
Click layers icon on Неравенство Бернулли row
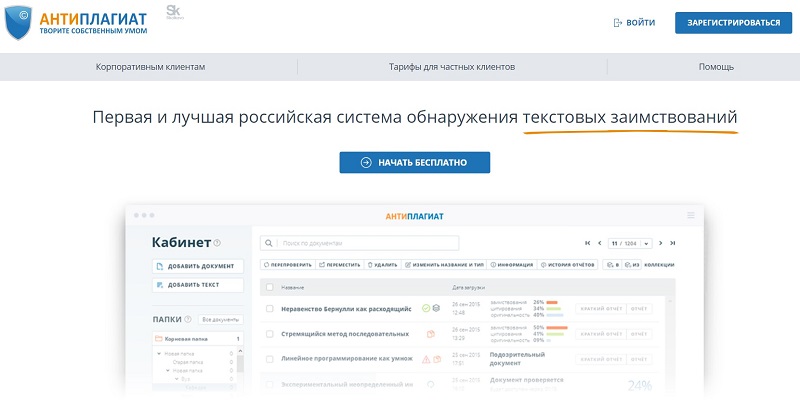(x=436, y=308)
